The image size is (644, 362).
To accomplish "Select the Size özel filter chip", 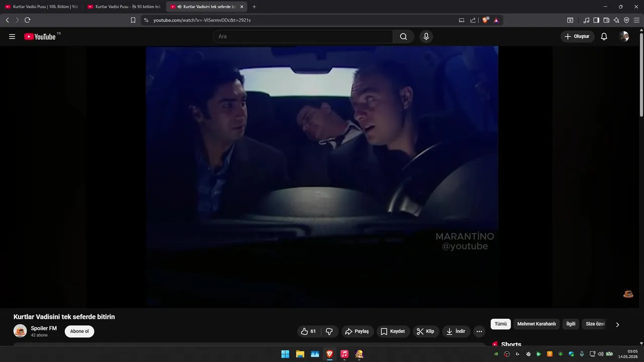I will click(x=595, y=324).
